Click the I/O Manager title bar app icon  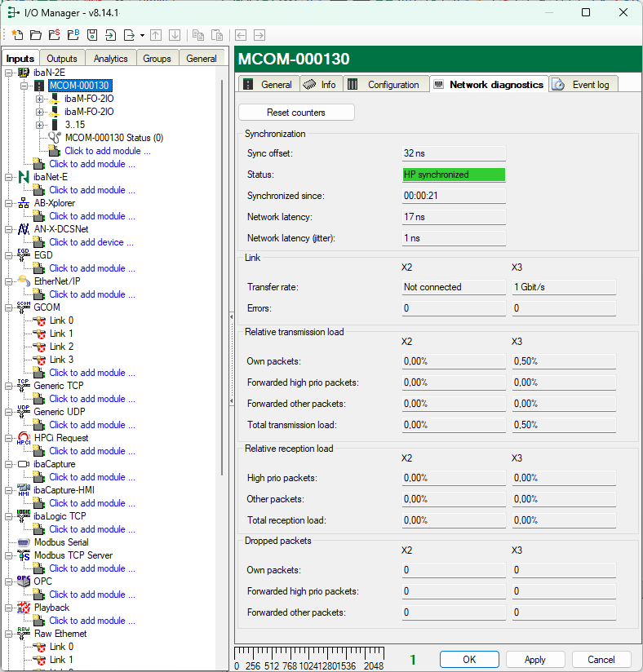[x=13, y=12]
